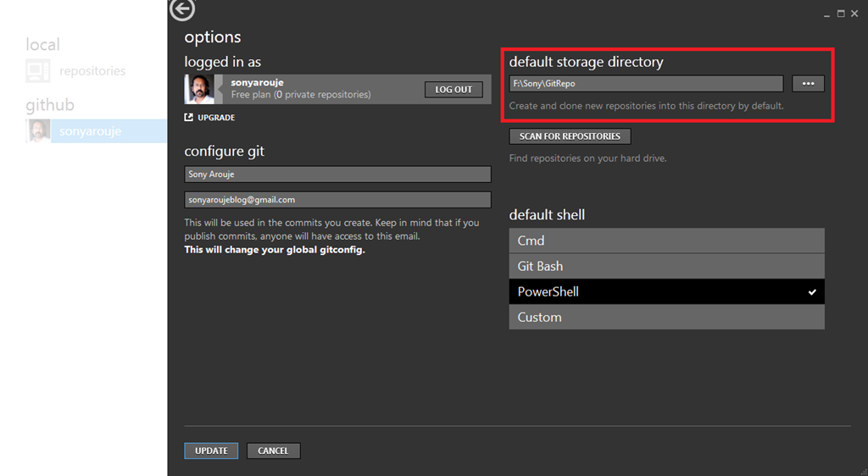Minimize the GitHub options window
Image resolution: width=868 pixels, height=476 pixels.
[827, 14]
